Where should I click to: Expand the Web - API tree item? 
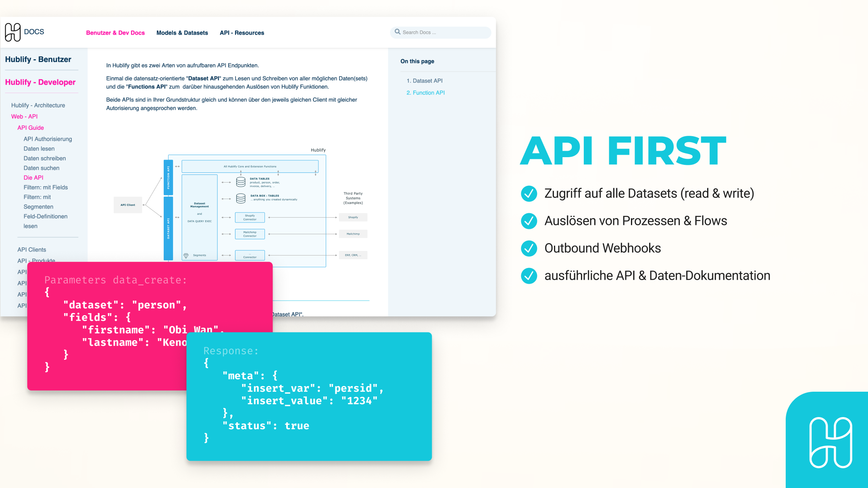click(x=24, y=116)
